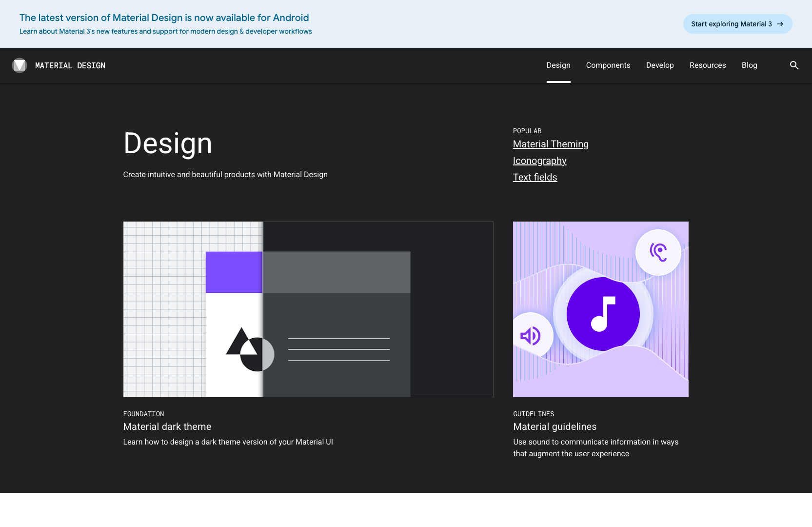Open the Material dark theme card image
Viewport: 812px width, 527px height.
pyautogui.click(x=308, y=309)
